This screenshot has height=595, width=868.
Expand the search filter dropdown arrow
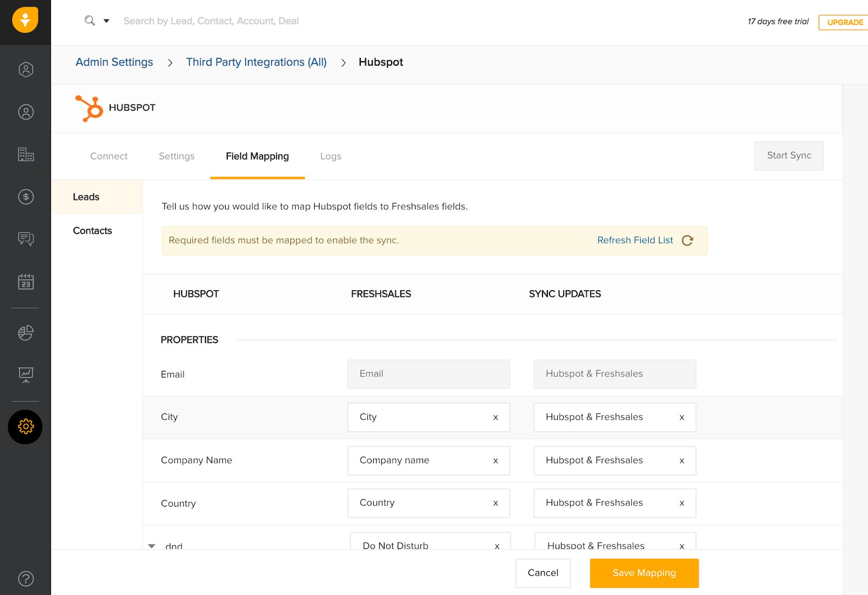coord(106,21)
